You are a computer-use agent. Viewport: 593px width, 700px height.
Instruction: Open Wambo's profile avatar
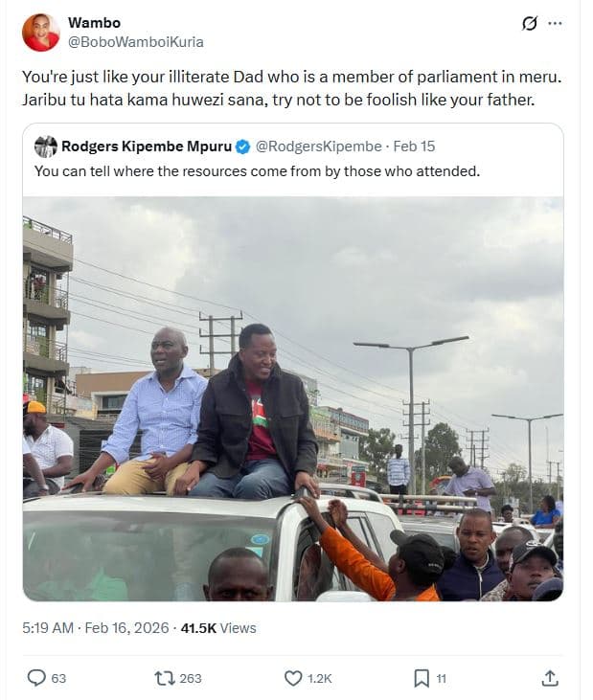[40, 33]
